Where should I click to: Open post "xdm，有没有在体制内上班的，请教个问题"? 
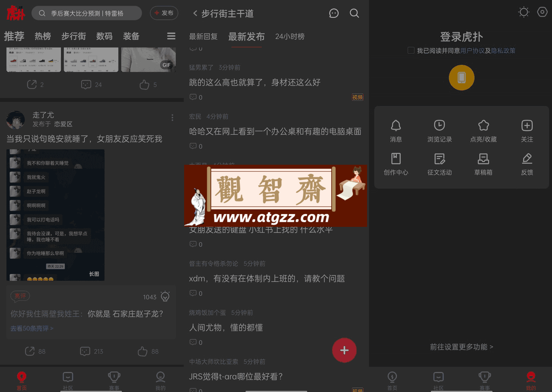click(x=267, y=279)
